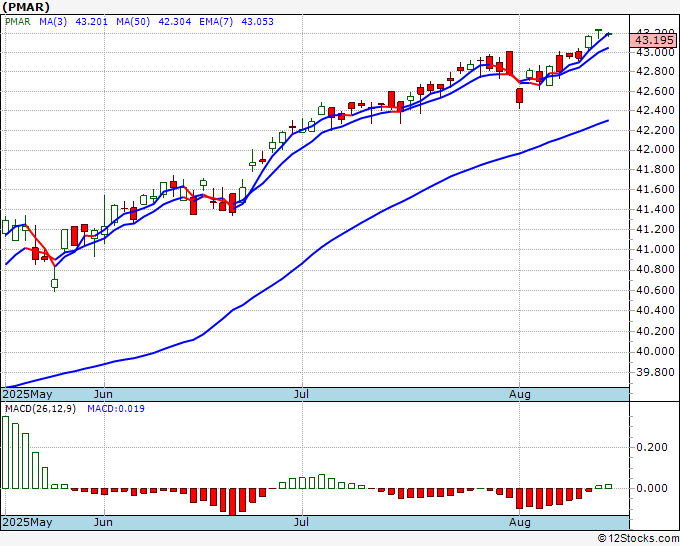The image size is (680, 546).
Task: Click the MACD:0.019 value
Action: [x=116, y=409]
